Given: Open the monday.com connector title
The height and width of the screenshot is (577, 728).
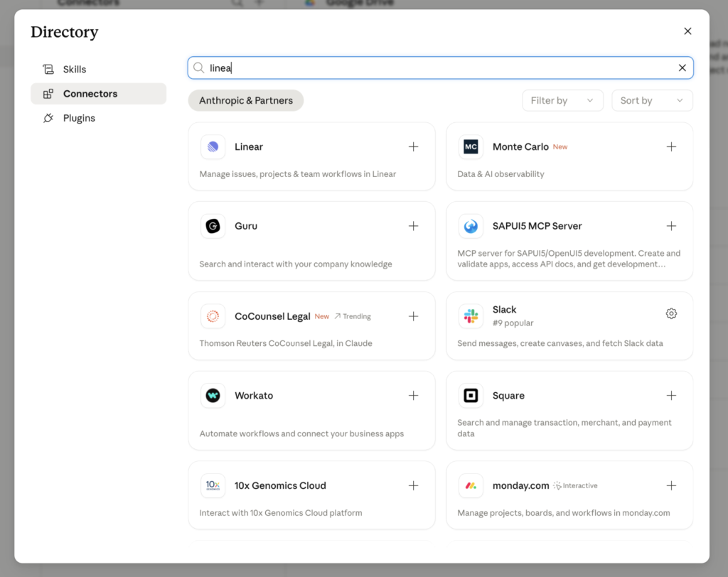Looking at the screenshot, I should 520,485.
